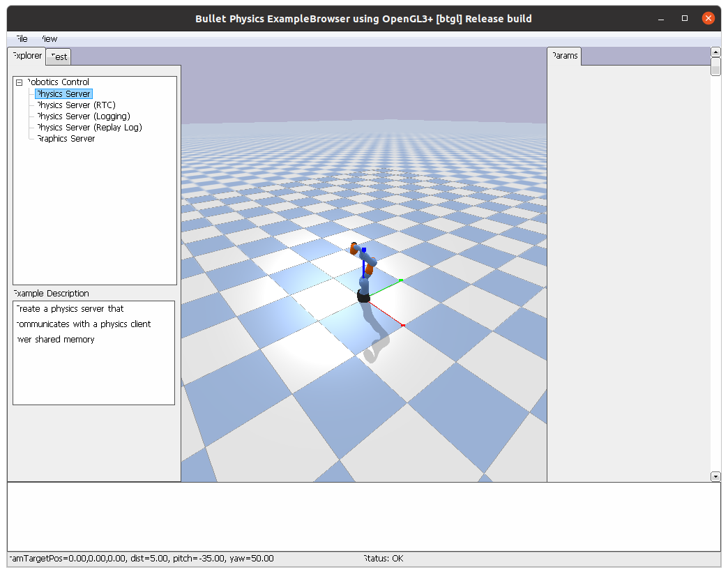Click the camera target position status text
This screenshot has width=728, height=574.
(142, 558)
